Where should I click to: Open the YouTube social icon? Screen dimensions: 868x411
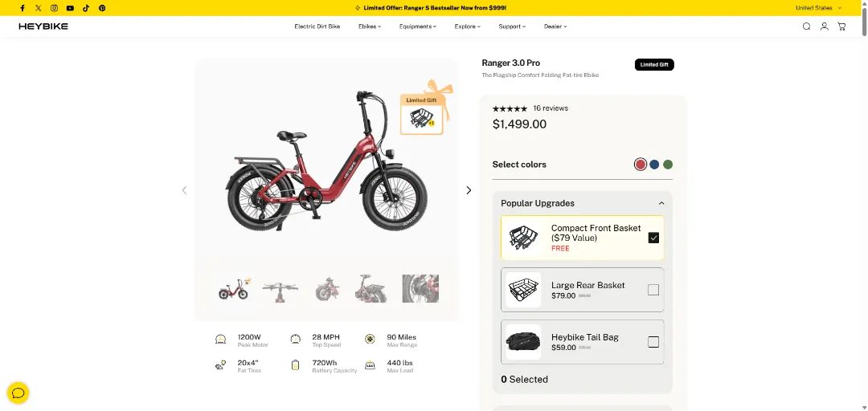tap(70, 8)
